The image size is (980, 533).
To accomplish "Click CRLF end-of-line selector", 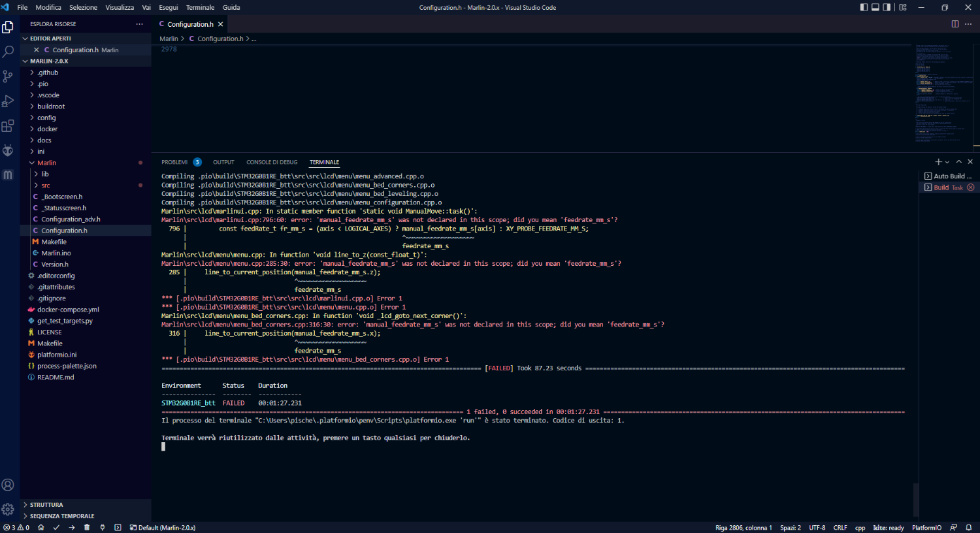I will (x=840, y=528).
